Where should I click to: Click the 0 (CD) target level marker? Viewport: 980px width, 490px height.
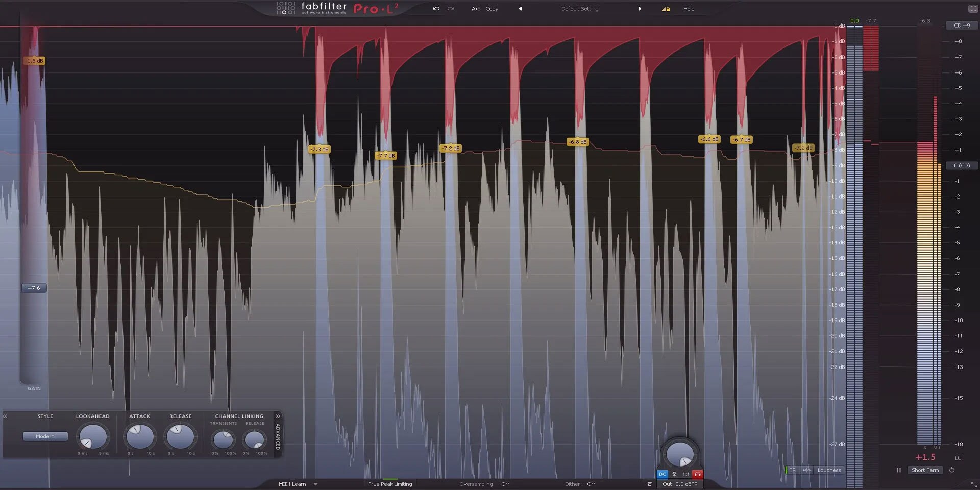pyautogui.click(x=962, y=165)
